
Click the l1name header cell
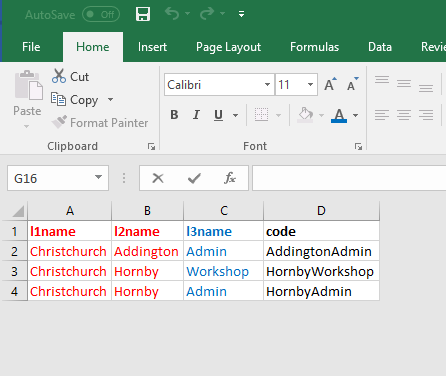coord(70,231)
